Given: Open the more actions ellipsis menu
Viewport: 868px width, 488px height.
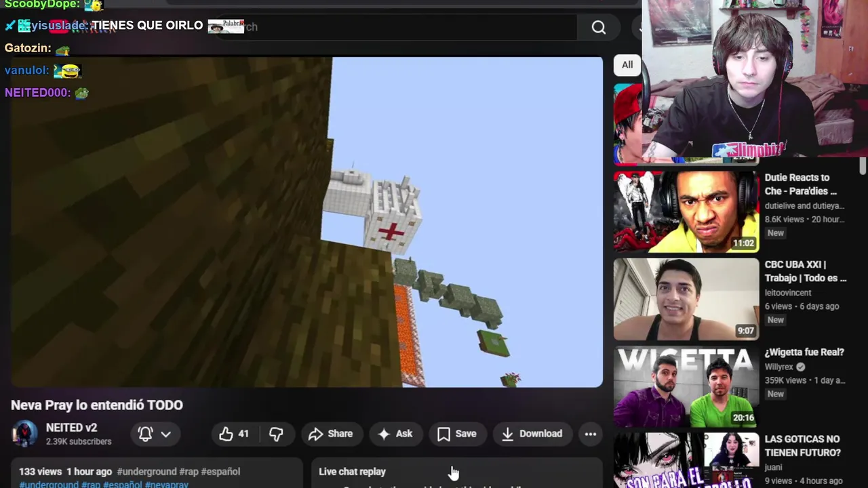Looking at the screenshot, I should pyautogui.click(x=591, y=434).
